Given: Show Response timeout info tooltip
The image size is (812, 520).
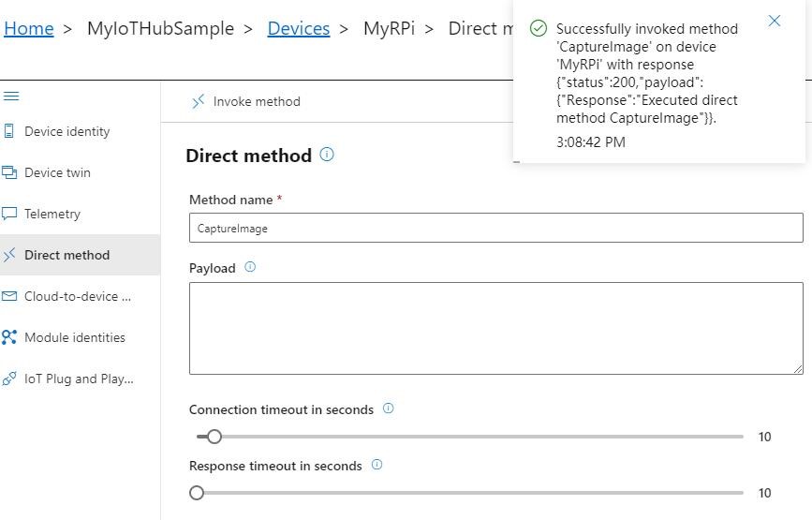Looking at the screenshot, I should [x=376, y=465].
